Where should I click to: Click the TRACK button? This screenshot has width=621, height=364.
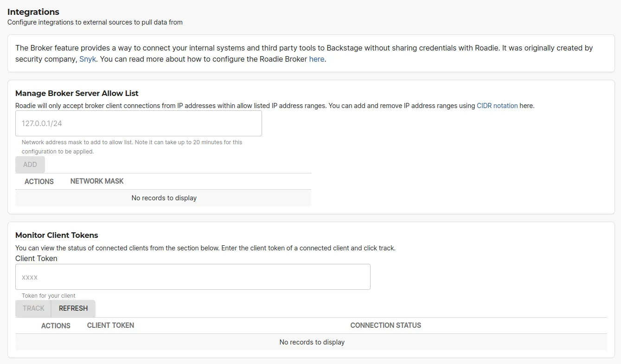pyautogui.click(x=33, y=308)
